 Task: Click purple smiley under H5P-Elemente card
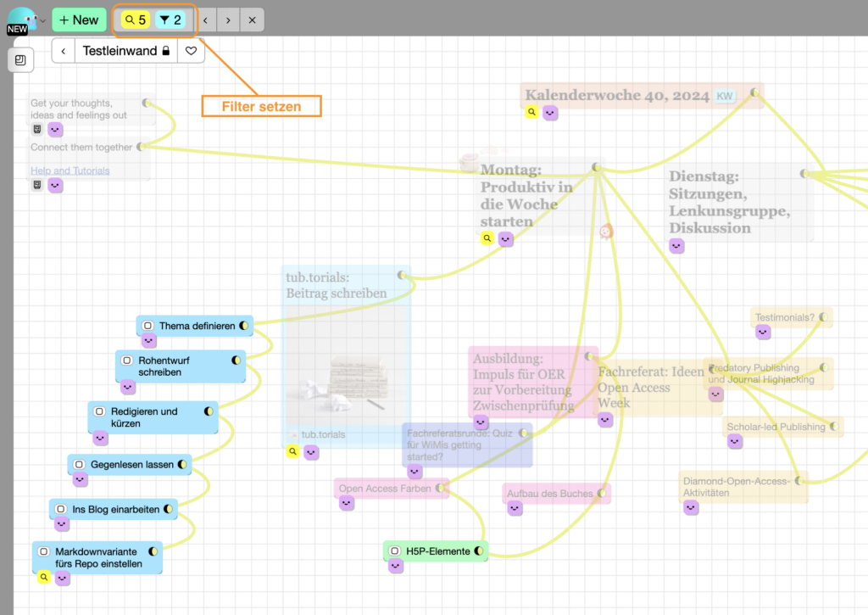click(396, 566)
